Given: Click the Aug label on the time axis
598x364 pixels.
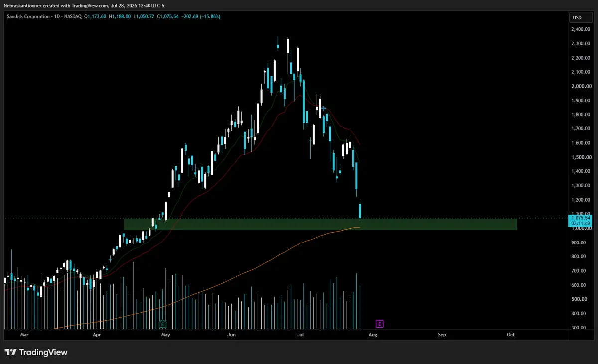Looking at the screenshot, I should (x=373, y=335).
